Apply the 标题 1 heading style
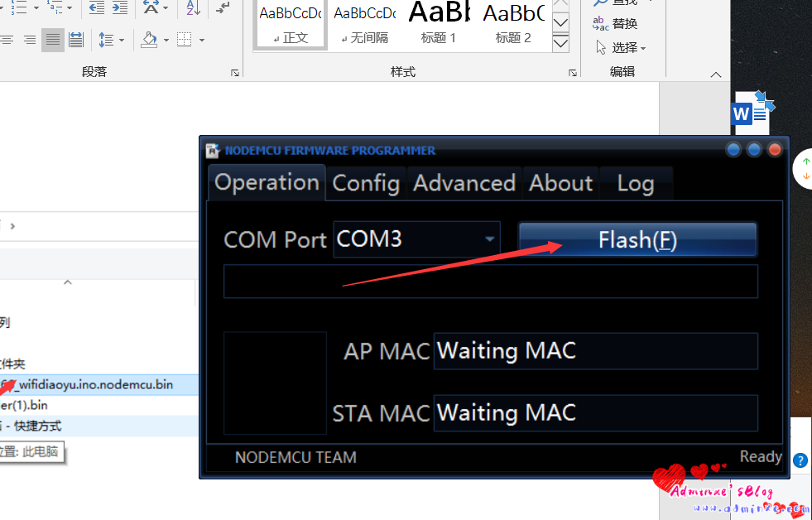Image resolution: width=812 pixels, height=520 pixels. (x=439, y=23)
